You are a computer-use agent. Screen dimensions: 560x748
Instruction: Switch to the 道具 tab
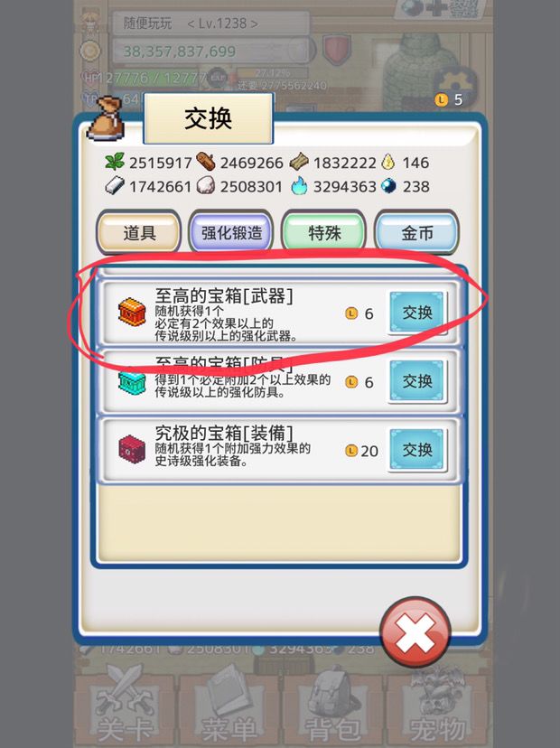(x=139, y=233)
